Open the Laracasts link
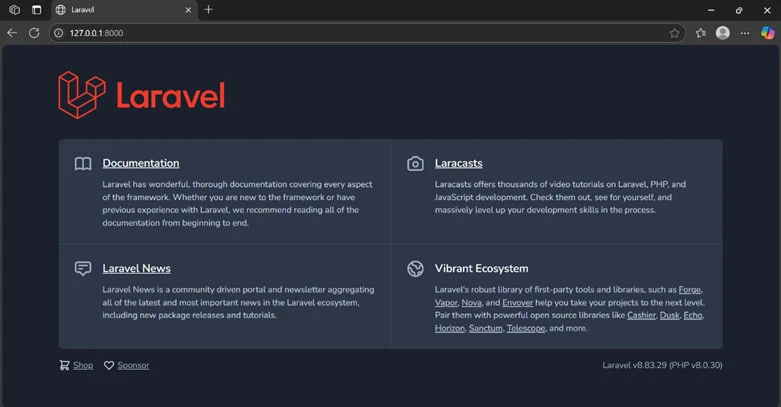The image size is (781, 407). pyautogui.click(x=459, y=163)
